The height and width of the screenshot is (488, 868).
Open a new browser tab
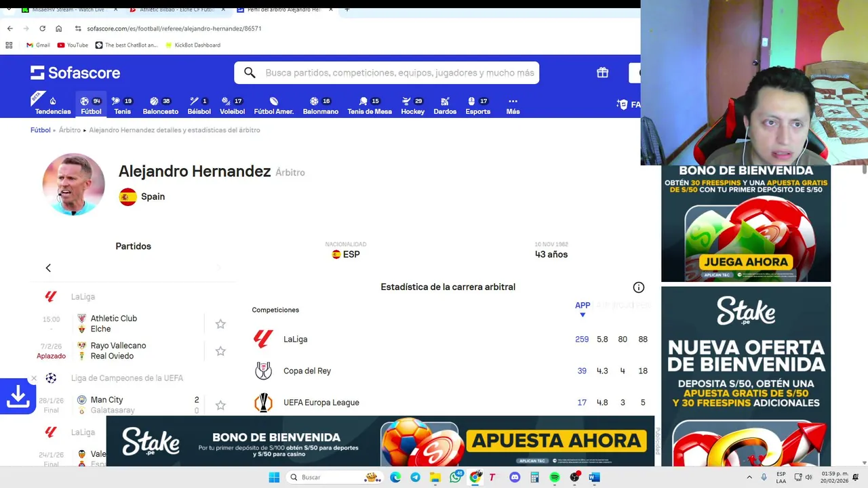pos(347,9)
